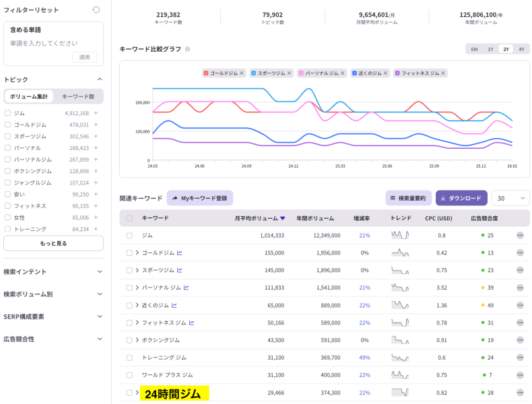The image size is (532, 404).
Task: Toggle the select-all checkbox in table header
Action: (129, 218)
